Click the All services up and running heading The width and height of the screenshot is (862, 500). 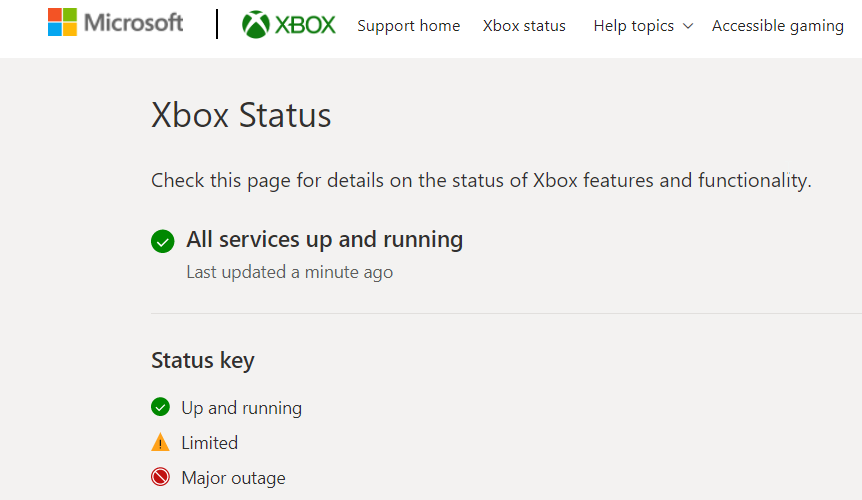pos(324,240)
